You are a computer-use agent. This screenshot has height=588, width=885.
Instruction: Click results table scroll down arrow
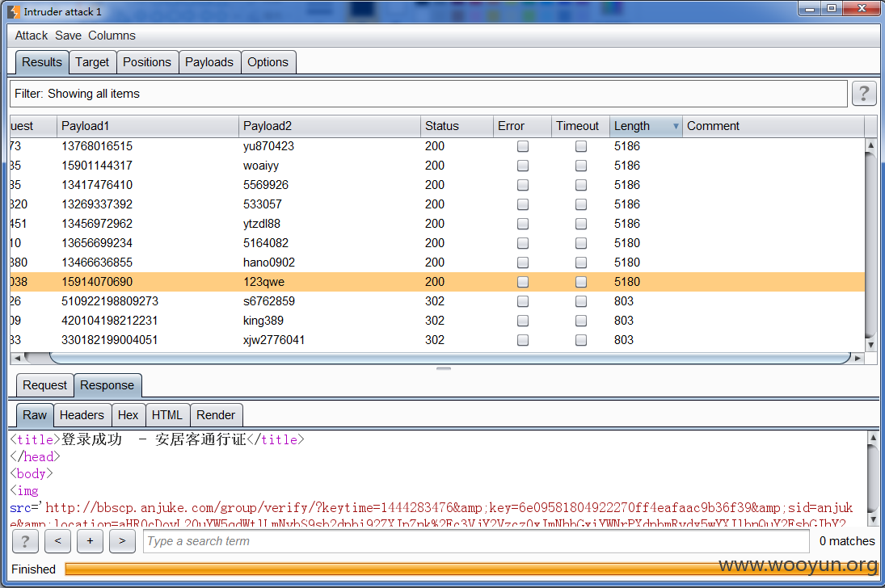(871, 344)
